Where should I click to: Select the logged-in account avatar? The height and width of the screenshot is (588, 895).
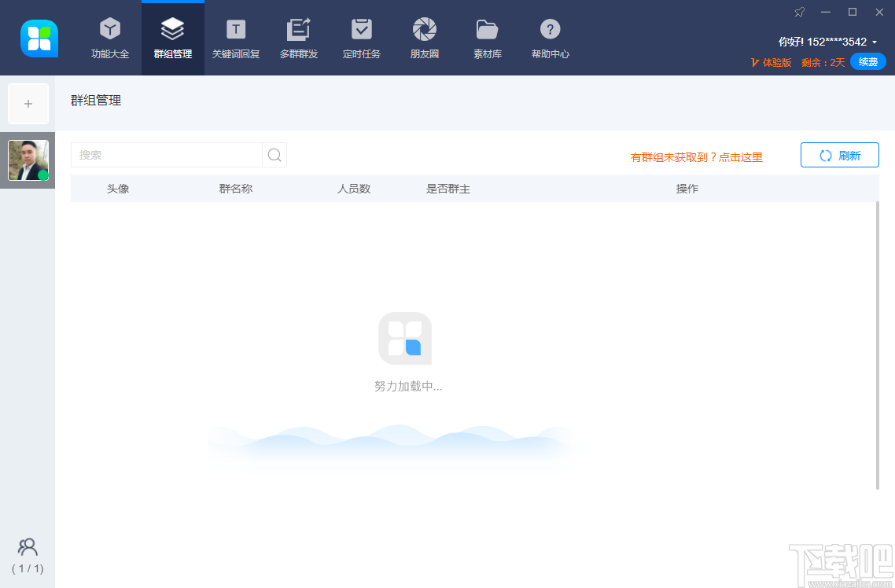(x=28, y=160)
